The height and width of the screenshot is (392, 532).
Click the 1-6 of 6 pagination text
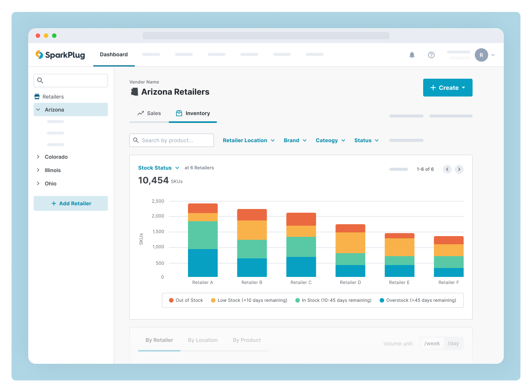[425, 169]
